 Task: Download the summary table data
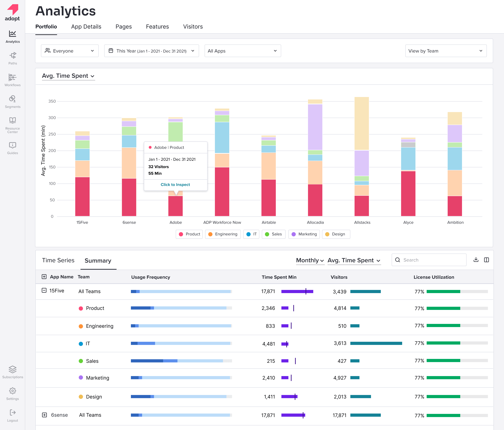(x=476, y=260)
